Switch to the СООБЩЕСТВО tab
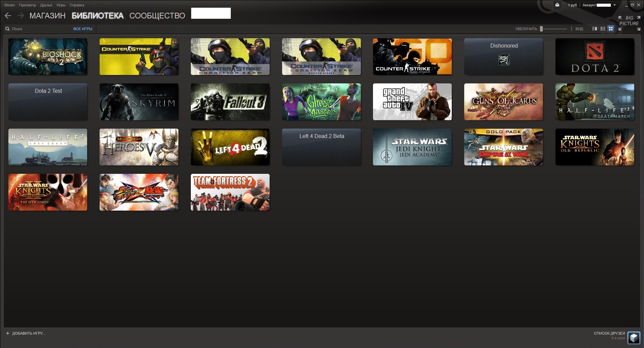Screen dimensions: 644x348 (x=157, y=16)
